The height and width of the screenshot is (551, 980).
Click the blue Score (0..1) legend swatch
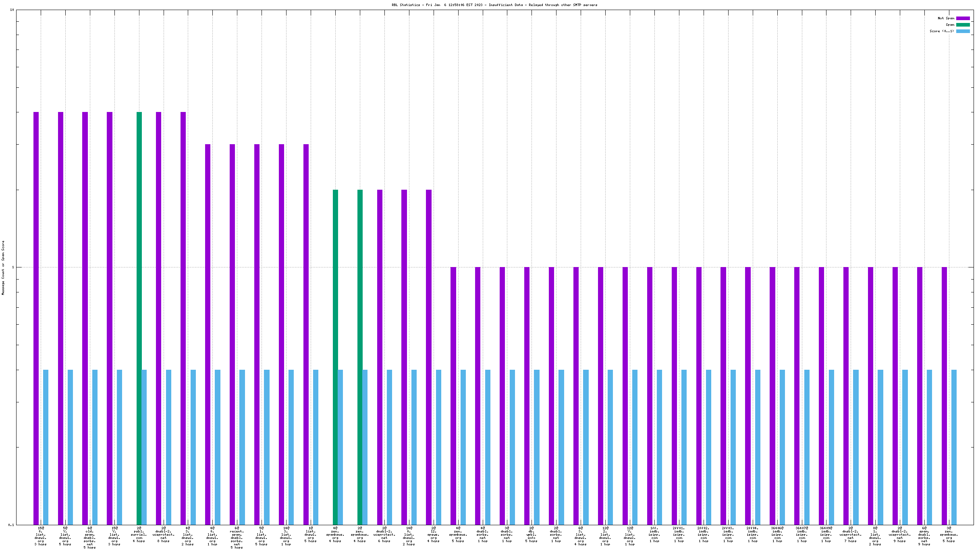pos(963,31)
